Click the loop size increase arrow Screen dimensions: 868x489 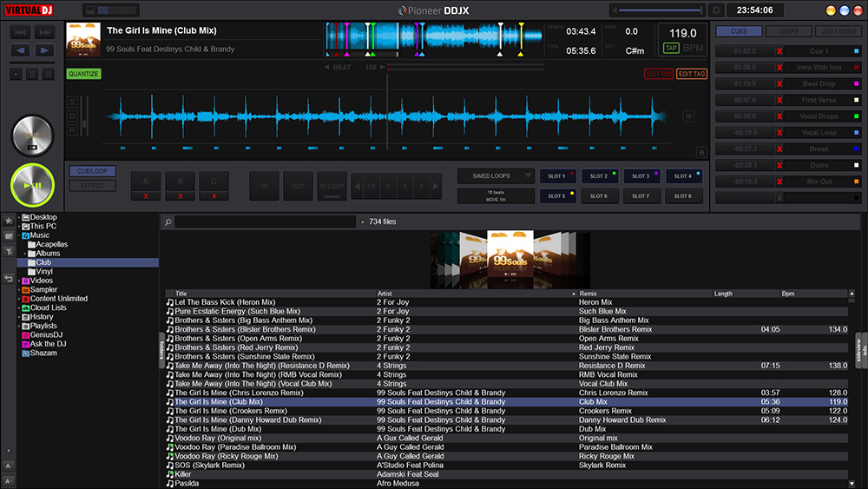click(436, 187)
